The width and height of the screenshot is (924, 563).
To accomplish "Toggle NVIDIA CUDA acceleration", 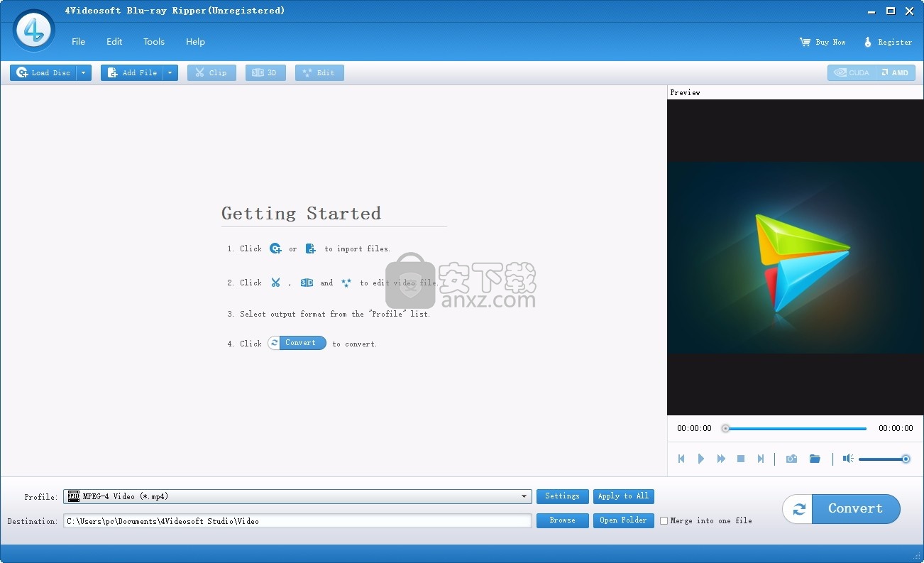I will (x=851, y=72).
